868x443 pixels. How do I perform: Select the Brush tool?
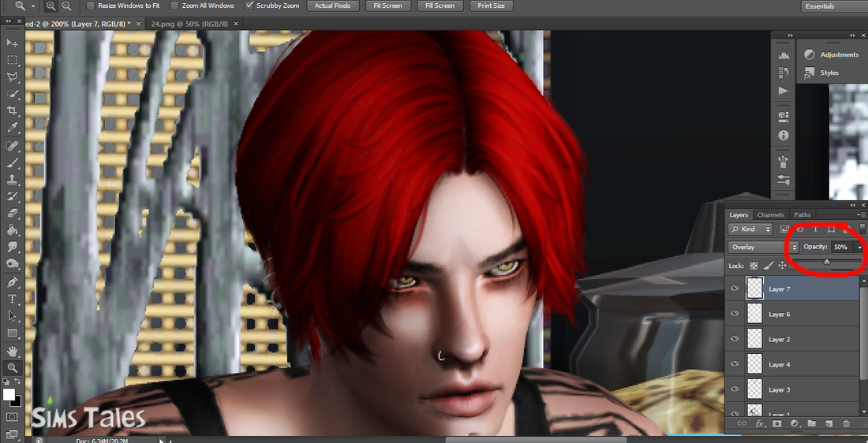point(12,162)
